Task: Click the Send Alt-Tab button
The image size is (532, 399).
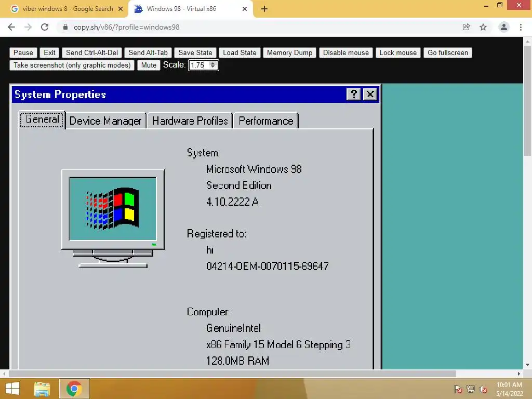Action: click(148, 52)
